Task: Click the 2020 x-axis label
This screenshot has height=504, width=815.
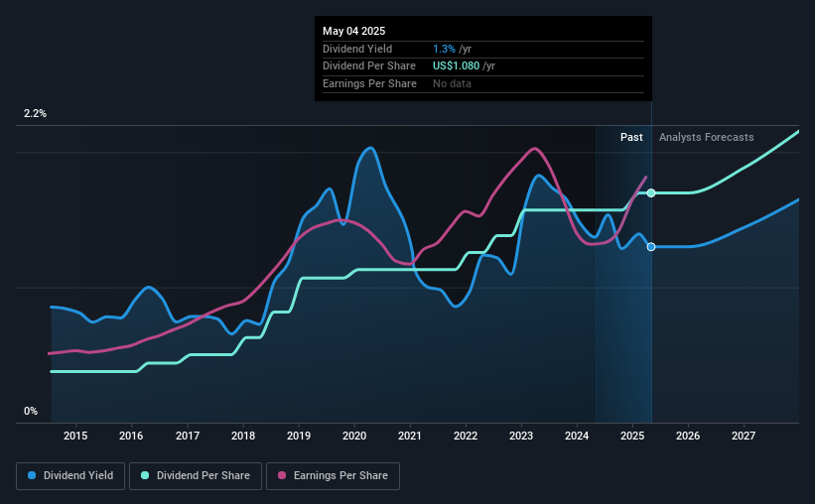Action: point(354,436)
